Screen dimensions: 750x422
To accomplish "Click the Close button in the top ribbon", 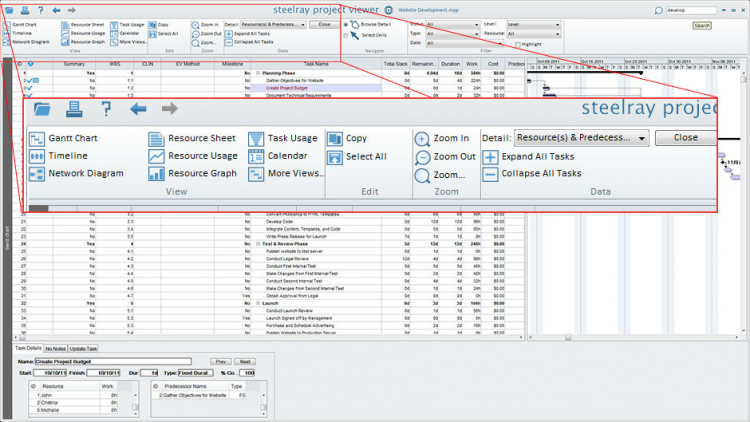I will pos(324,24).
